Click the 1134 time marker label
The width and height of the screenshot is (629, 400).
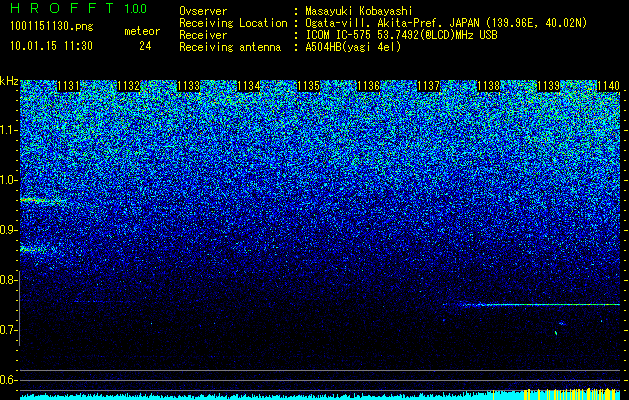[x=249, y=86]
